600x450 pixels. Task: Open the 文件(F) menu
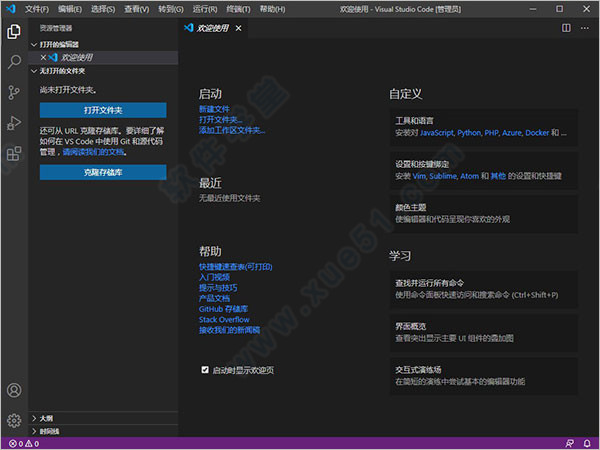click(x=37, y=9)
